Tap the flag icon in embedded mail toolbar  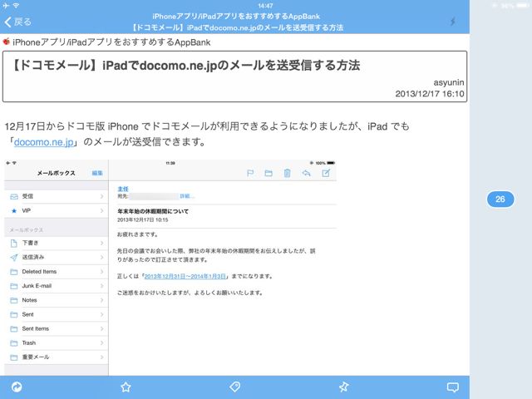[x=250, y=174]
